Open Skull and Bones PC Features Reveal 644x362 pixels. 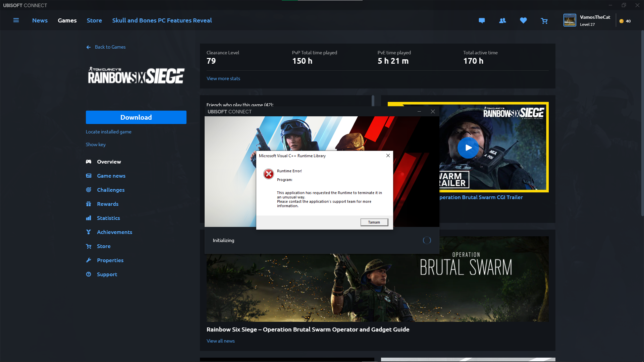[x=162, y=20]
